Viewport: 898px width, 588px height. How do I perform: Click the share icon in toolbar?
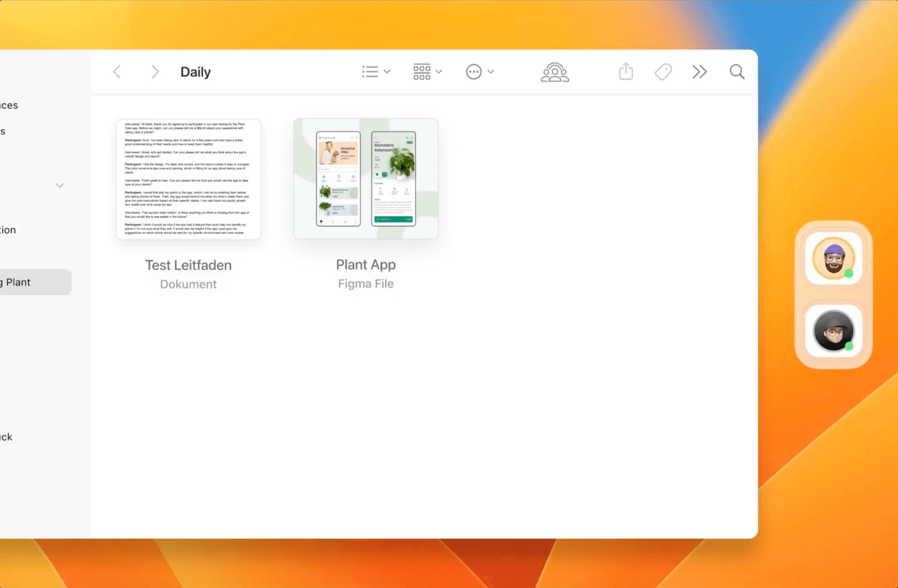click(626, 71)
